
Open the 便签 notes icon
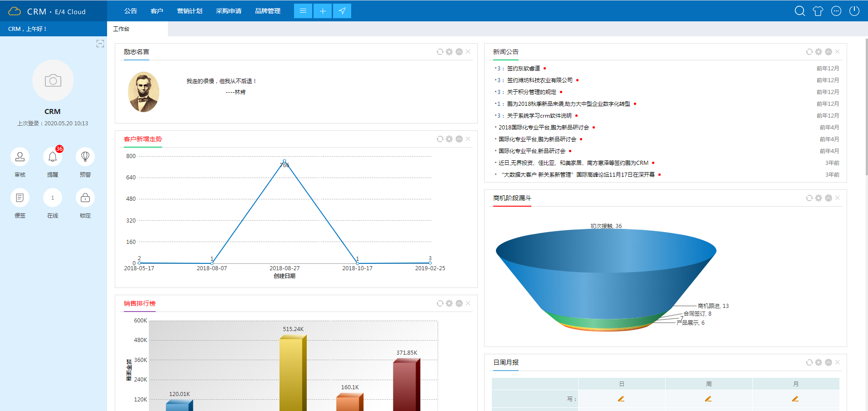(20, 198)
